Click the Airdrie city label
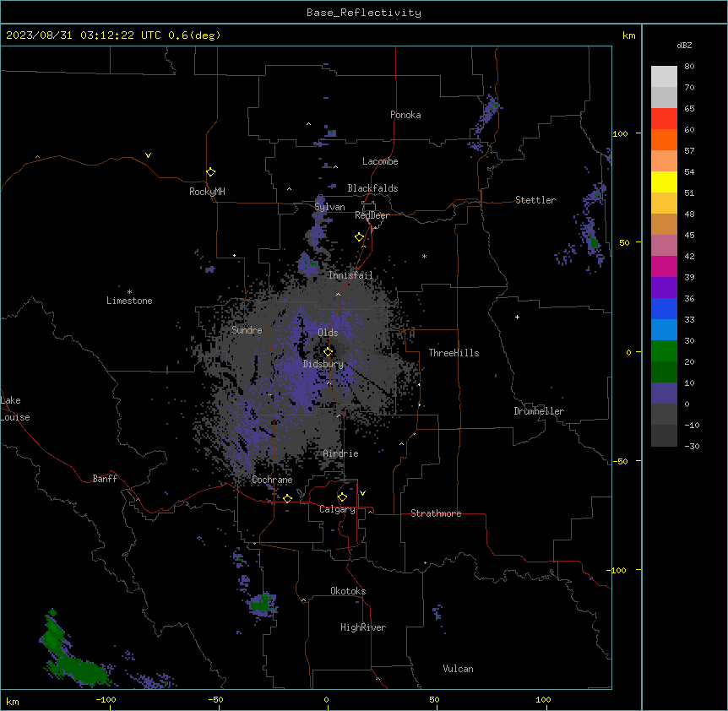728x711 pixels. [x=341, y=453]
